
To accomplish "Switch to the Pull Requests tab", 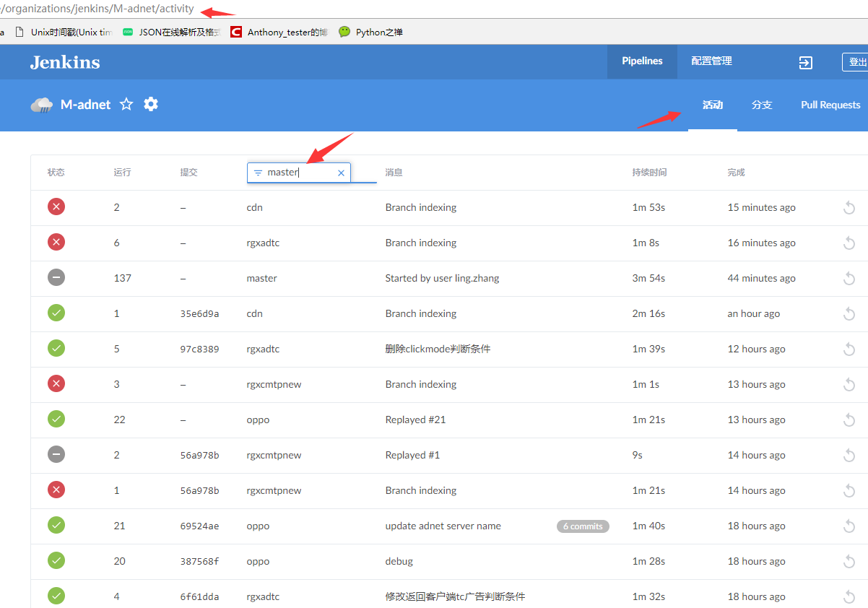I will pyautogui.click(x=830, y=105).
